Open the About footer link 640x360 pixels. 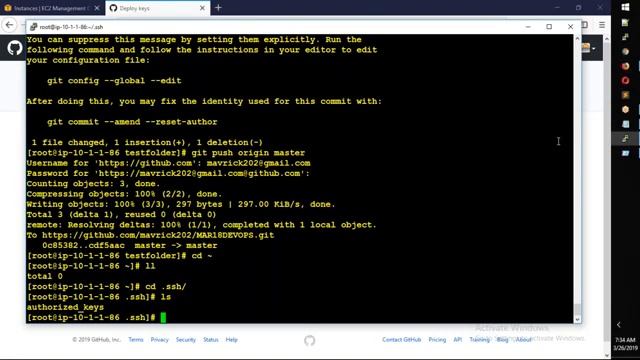(x=524, y=340)
